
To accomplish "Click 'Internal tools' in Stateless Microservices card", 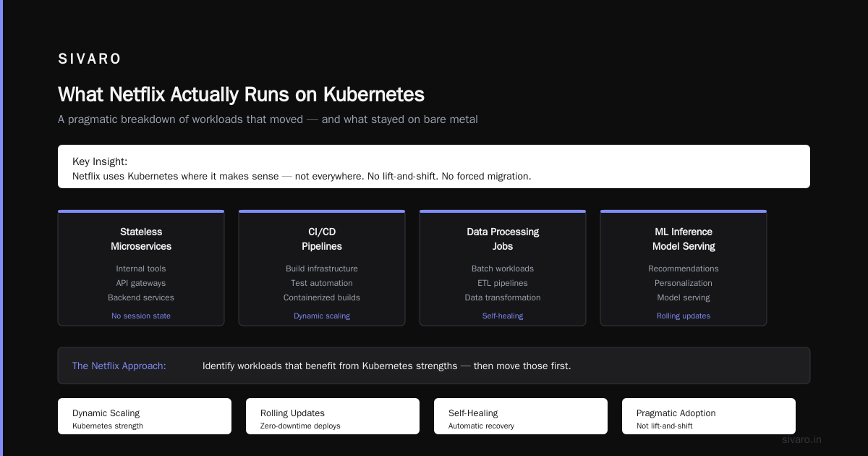I will [x=141, y=269].
